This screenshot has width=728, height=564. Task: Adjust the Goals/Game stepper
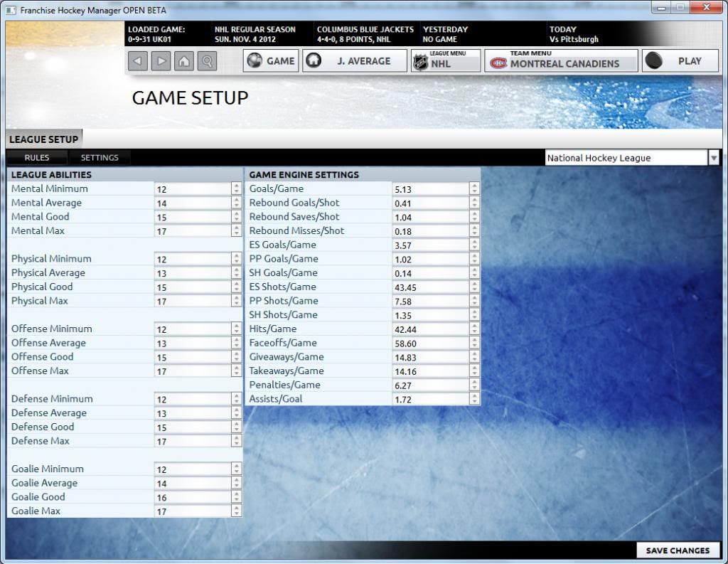[x=474, y=188]
